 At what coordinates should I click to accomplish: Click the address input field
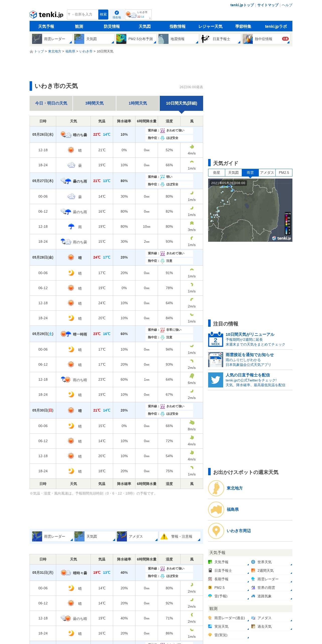(83, 15)
